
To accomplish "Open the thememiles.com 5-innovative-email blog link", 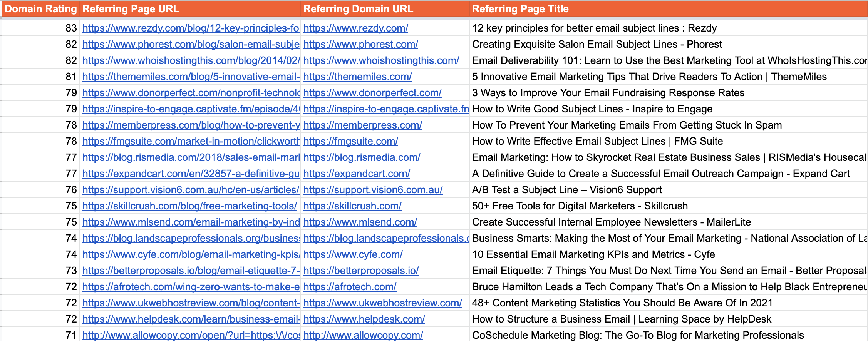I will tap(191, 77).
